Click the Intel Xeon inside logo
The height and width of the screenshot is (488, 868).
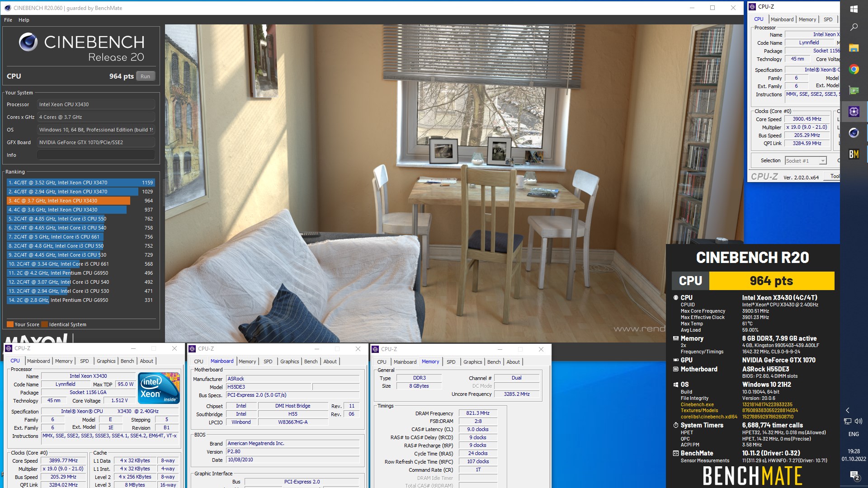click(159, 388)
